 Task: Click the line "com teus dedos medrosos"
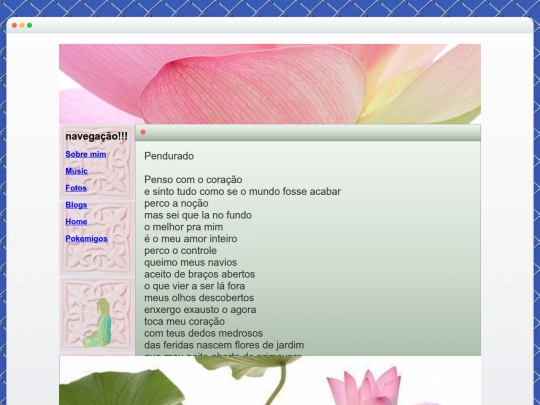(x=204, y=333)
